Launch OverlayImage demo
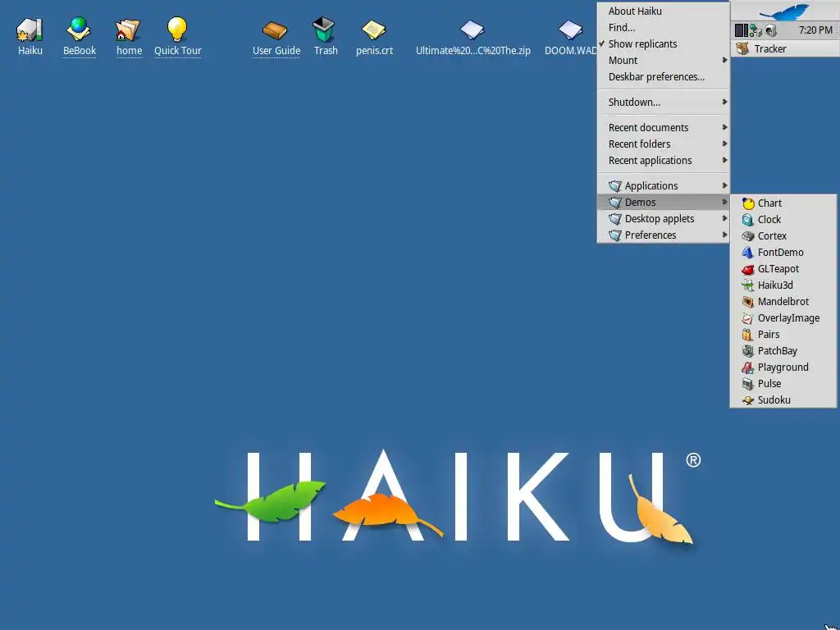The width and height of the screenshot is (840, 630). (783, 318)
